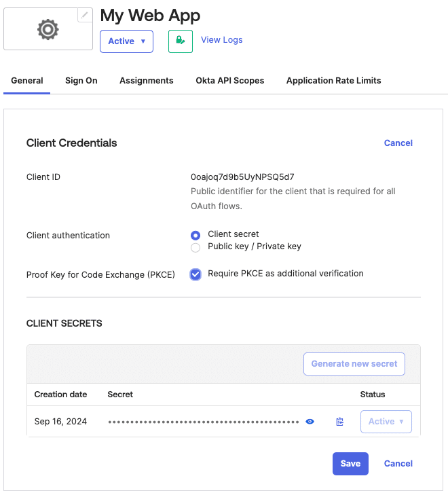The width and height of the screenshot is (448, 493).
Task: Go to Okta API Scopes tab
Action: (x=229, y=81)
